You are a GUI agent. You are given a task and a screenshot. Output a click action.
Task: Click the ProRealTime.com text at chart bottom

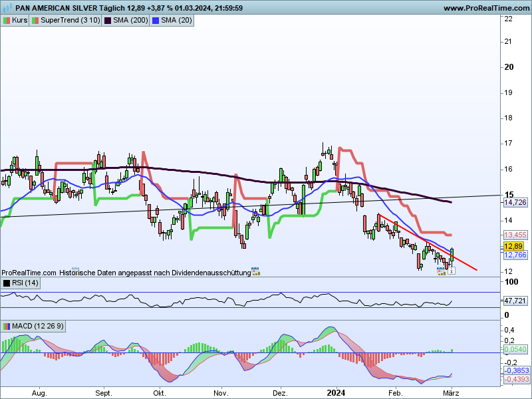(x=29, y=273)
